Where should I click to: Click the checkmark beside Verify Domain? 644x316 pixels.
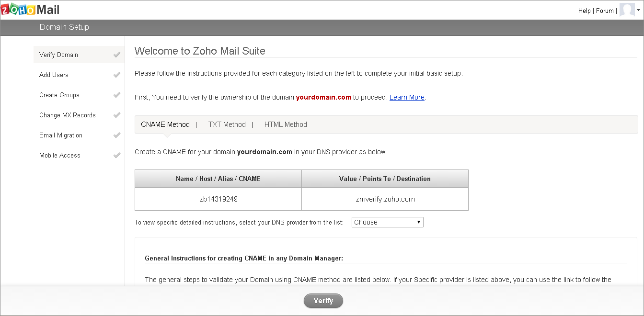click(116, 55)
